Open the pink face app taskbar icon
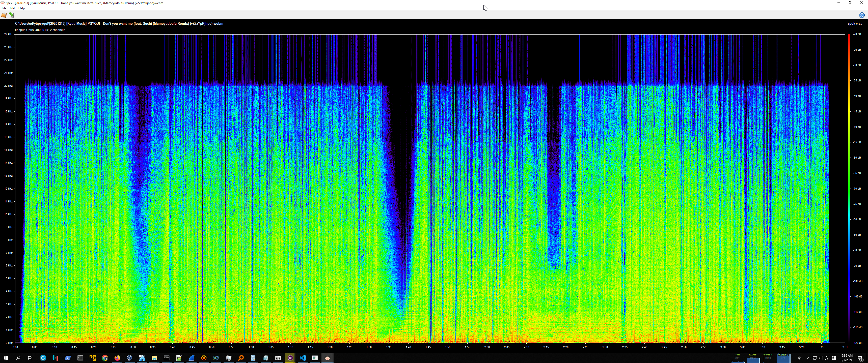The image size is (868, 363). point(327,358)
